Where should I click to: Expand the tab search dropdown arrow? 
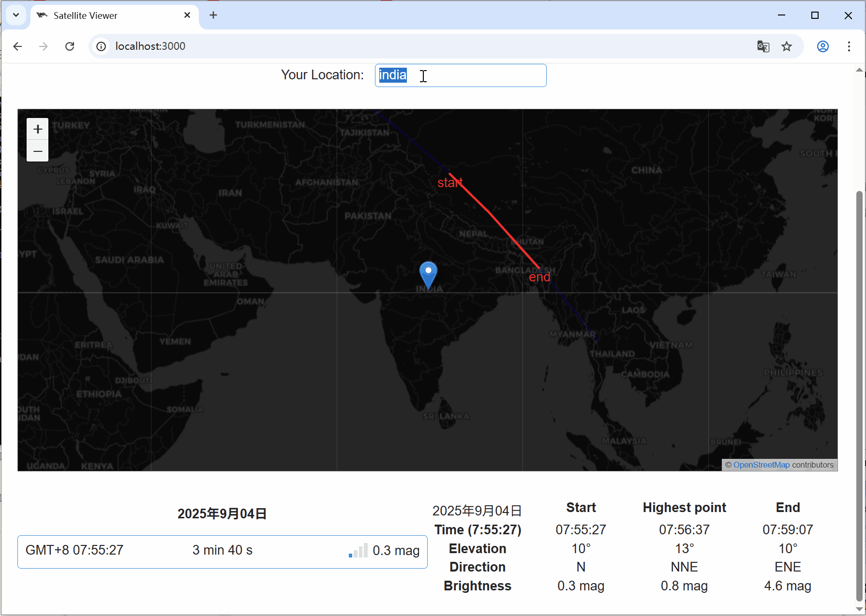(x=16, y=15)
